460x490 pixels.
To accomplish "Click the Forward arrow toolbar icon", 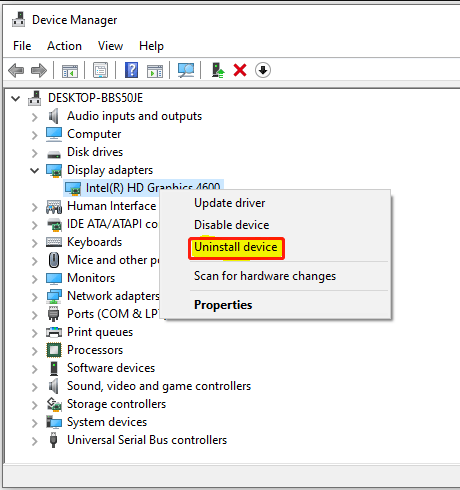I will 39,70.
